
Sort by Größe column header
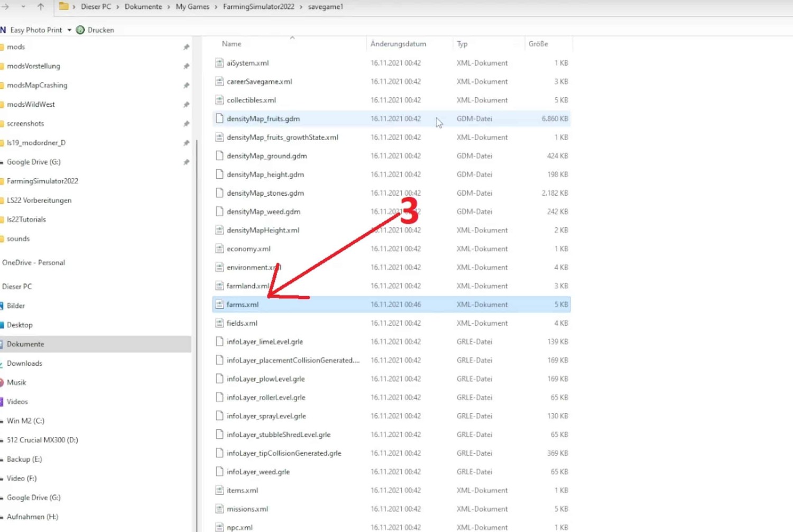[538, 44]
